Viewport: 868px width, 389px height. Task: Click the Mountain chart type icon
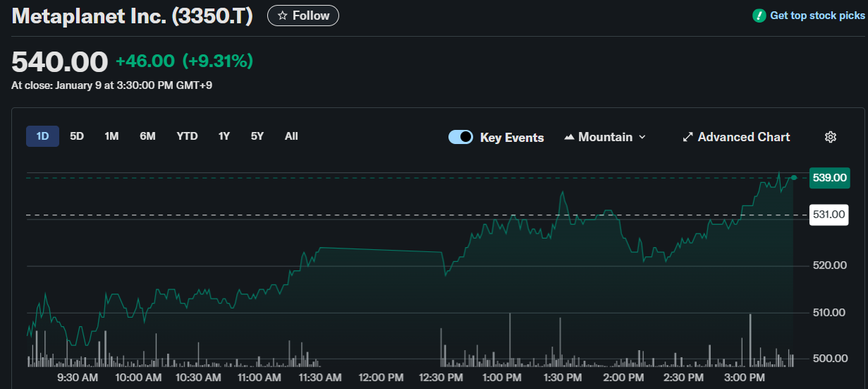coord(570,137)
